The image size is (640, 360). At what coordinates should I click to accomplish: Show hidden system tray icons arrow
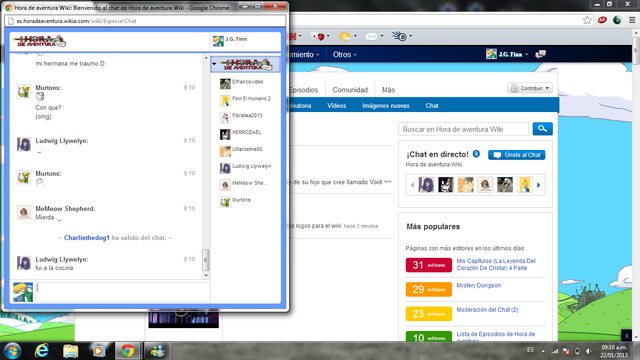pos(543,351)
